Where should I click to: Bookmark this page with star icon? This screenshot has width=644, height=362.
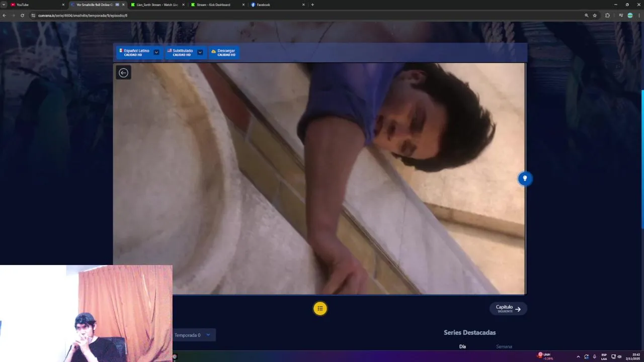point(595,16)
